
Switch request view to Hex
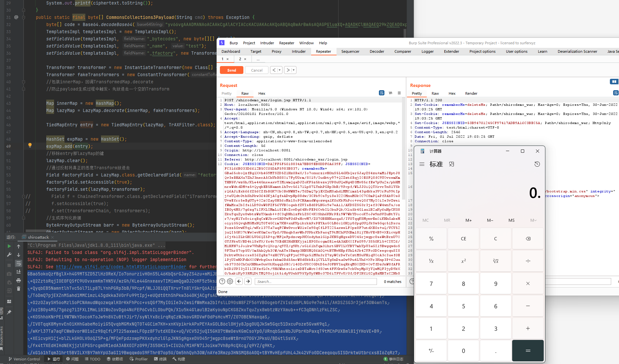[262, 93]
